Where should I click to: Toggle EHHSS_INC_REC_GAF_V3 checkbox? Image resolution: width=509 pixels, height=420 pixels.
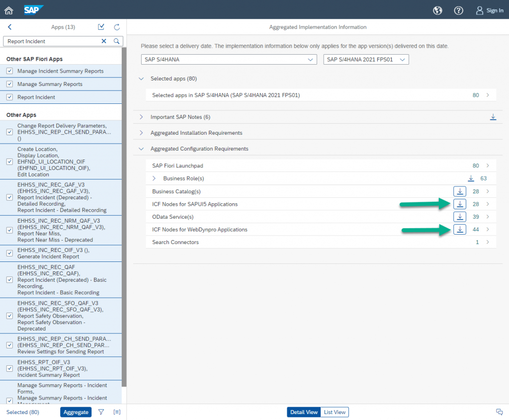(10, 197)
